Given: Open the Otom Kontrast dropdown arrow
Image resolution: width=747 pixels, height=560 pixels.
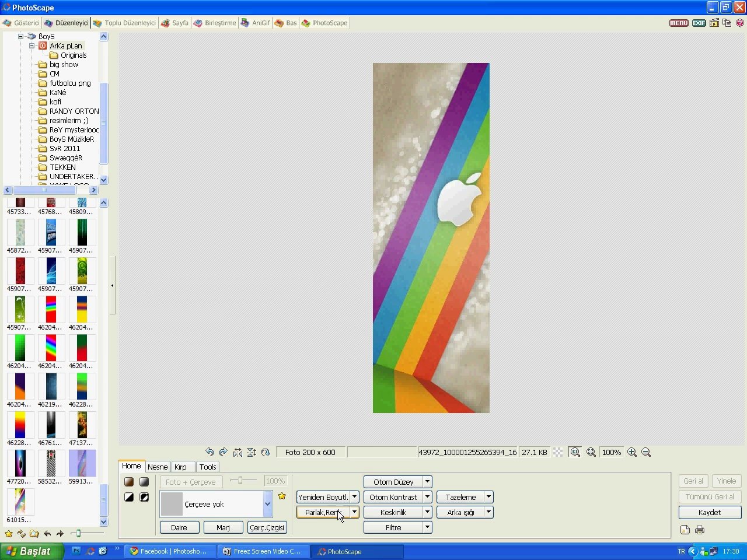Looking at the screenshot, I should tap(427, 497).
